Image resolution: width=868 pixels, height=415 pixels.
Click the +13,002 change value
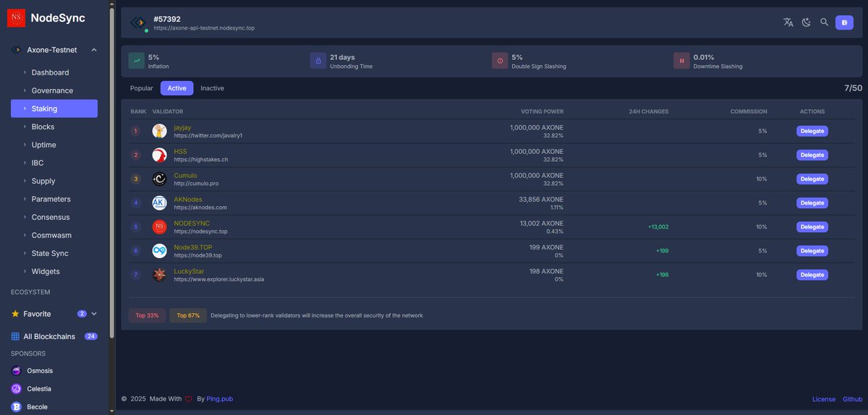658,227
